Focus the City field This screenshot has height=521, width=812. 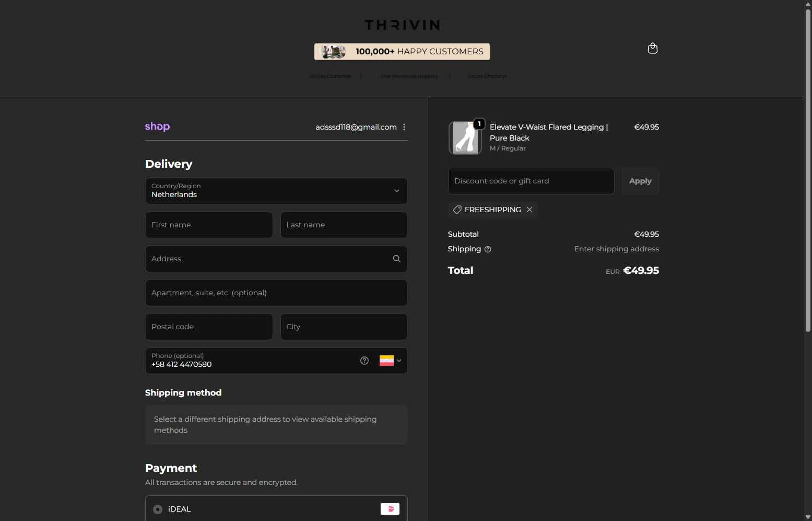click(344, 327)
